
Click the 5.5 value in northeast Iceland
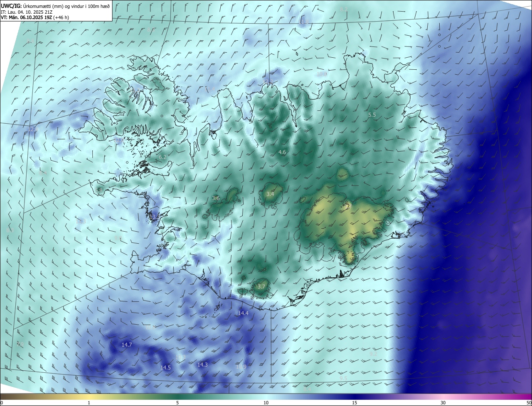(x=372, y=115)
